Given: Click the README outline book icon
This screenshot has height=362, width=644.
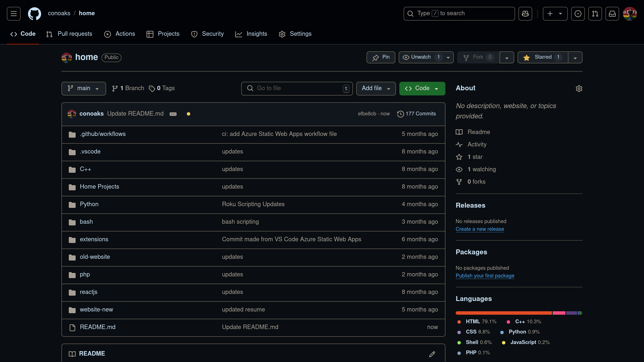Looking at the screenshot, I should tap(72, 354).
